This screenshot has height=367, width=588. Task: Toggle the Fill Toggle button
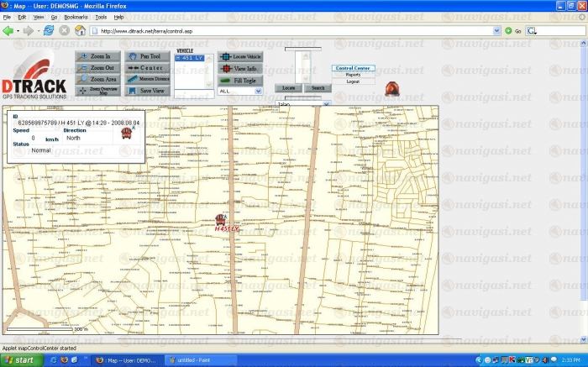(239, 80)
